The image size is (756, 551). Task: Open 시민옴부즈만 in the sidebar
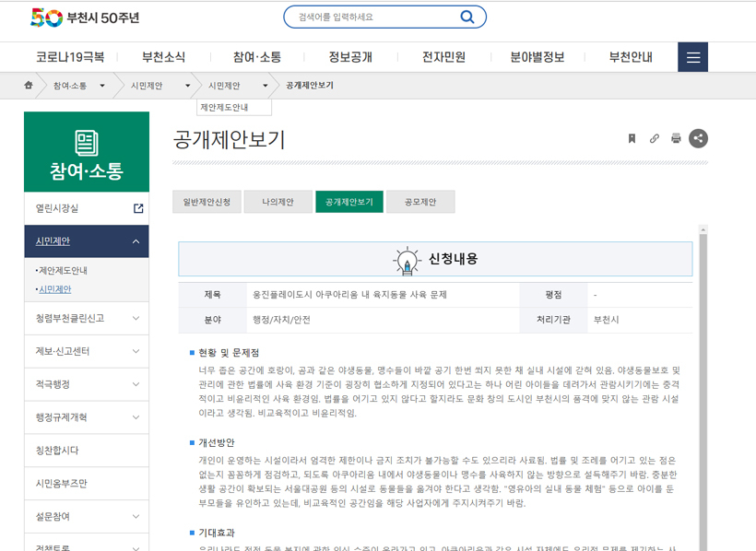point(87,484)
